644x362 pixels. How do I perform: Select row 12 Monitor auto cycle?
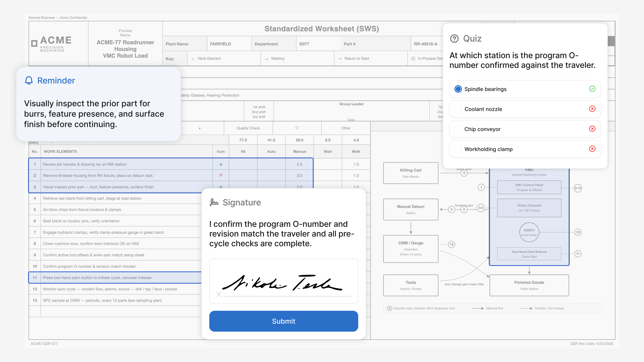110,289
